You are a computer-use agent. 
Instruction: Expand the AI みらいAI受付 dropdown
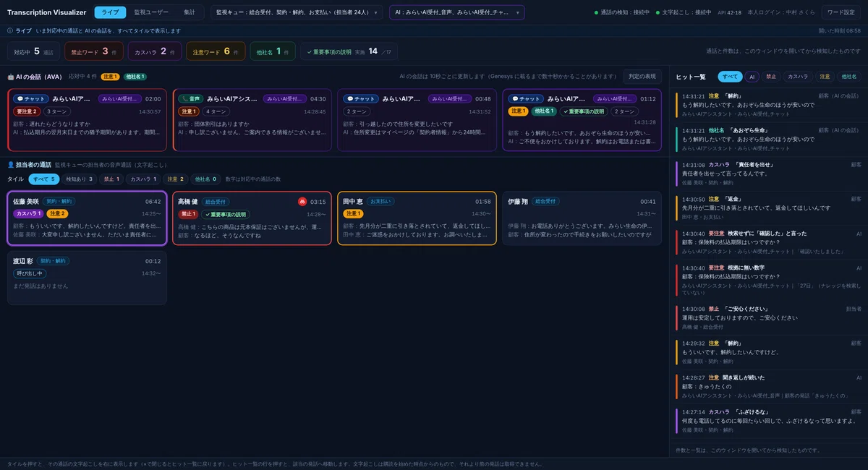(x=457, y=12)
